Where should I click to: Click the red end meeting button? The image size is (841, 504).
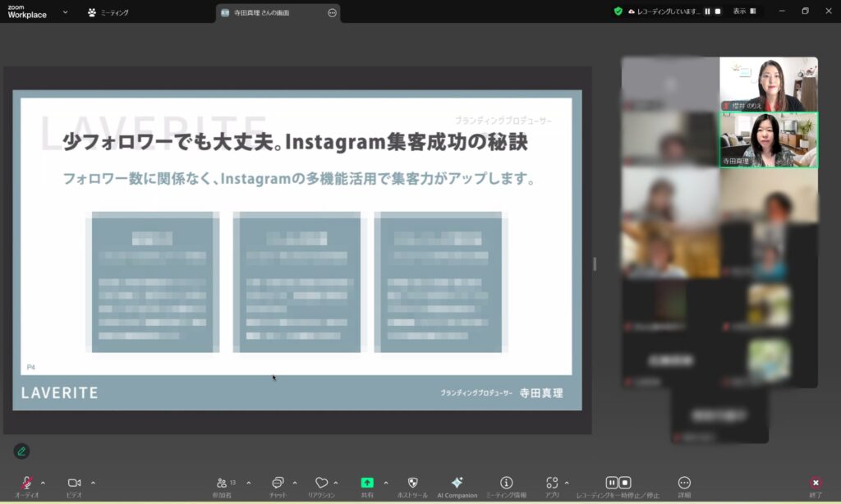coord(816,483)
